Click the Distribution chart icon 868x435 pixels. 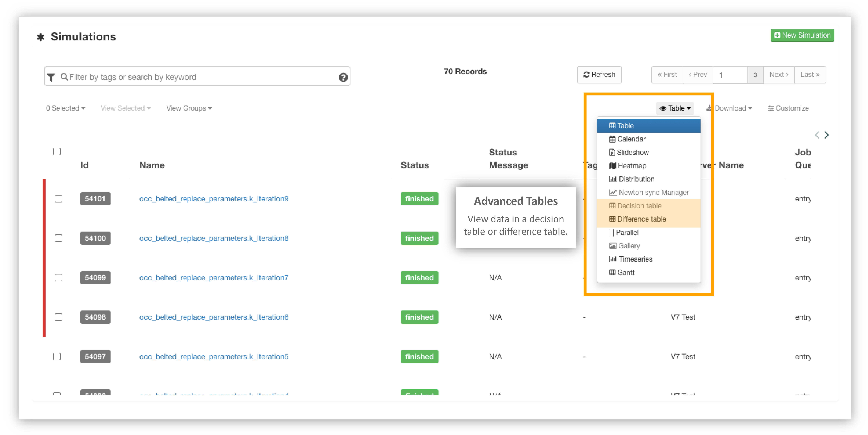613,179
